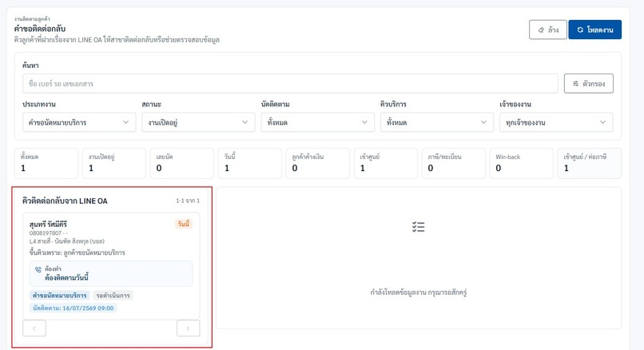Select the เข้าศูนย์ summary card

386,163
